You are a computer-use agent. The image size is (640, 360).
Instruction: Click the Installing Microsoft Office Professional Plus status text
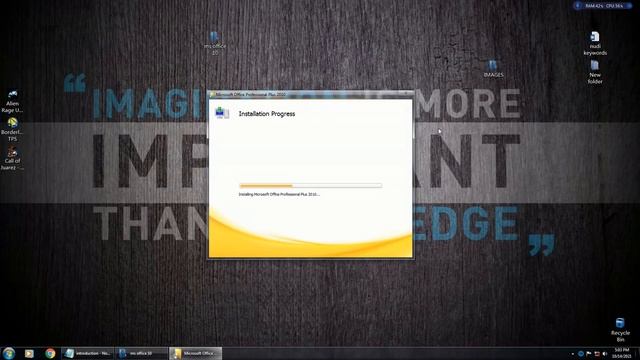tap(279, 194)
